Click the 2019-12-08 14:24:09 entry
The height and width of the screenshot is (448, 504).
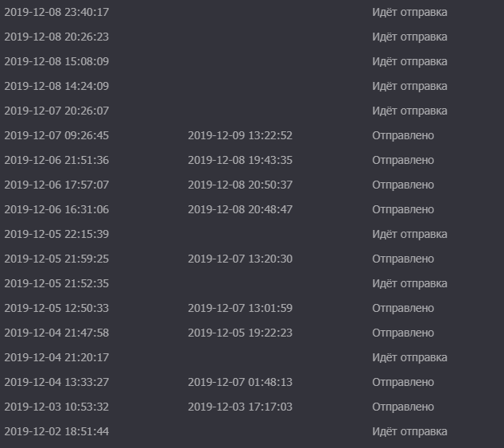click(x=56, y=86)
